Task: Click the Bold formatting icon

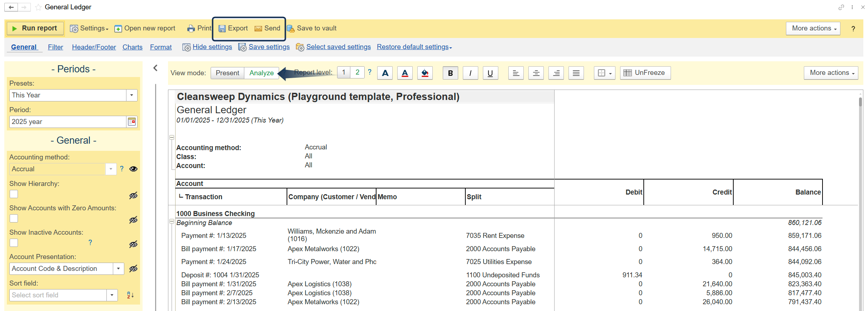Action: (450, 73)
